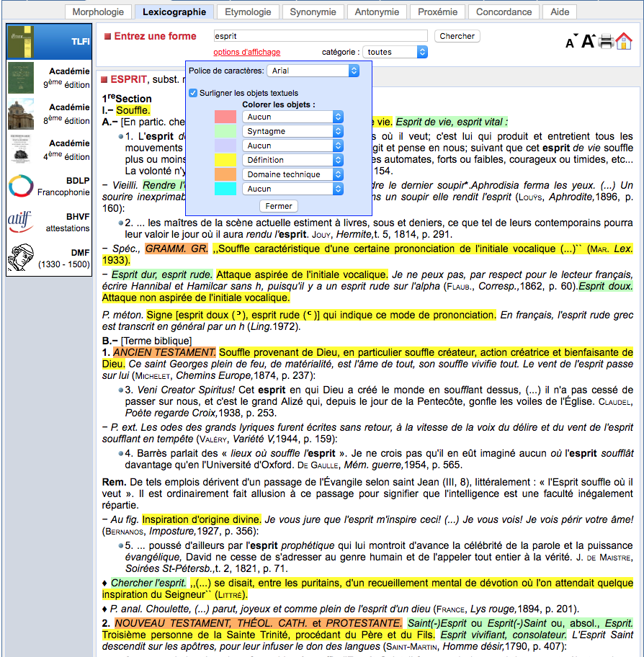The height and width of the screenshot is (657, 644).
Task: Switch to Proxémie tab
Action: tap(437, 12)
